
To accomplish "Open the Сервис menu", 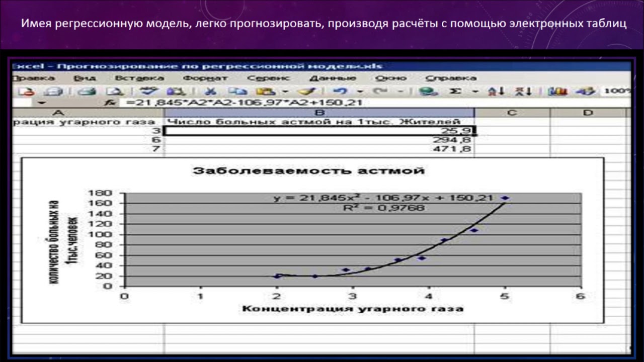I will (x=269, y=78).
